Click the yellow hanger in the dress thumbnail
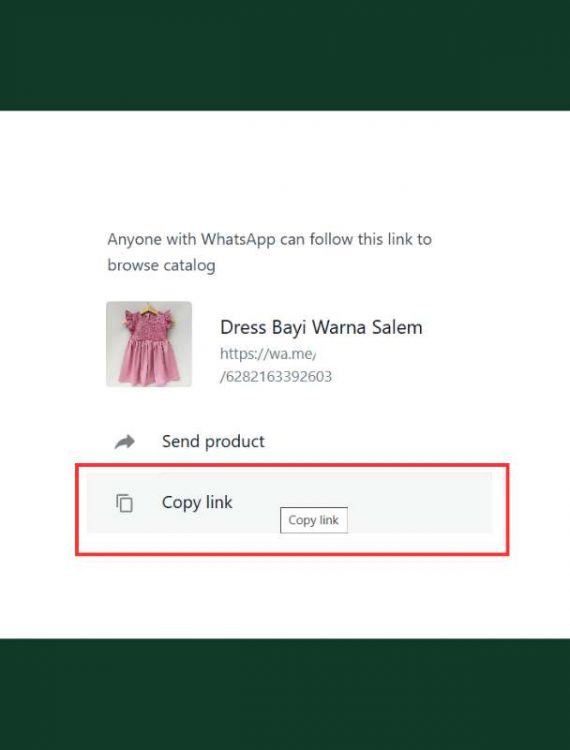The height and width of the screenshot is (750, 570). tap(150, 309)
